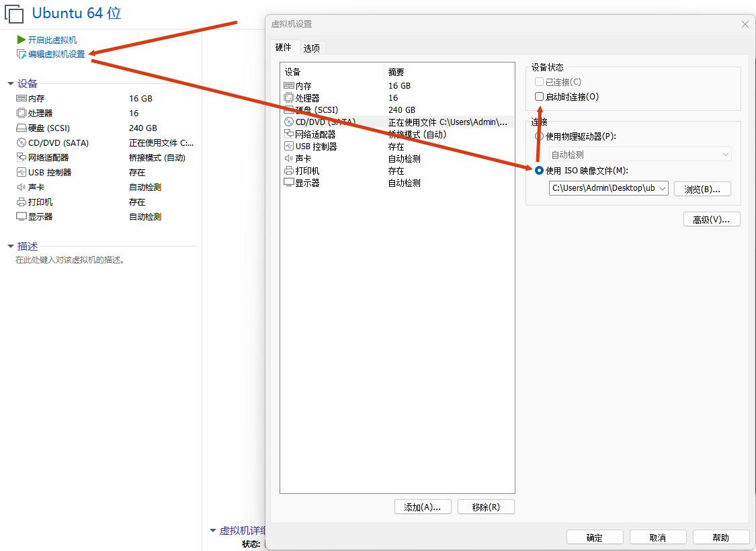The height and width of the screenshot is (551, 756).
Task: Click the 处理器 processor icon in main window device list
Action: click(22, 114)
